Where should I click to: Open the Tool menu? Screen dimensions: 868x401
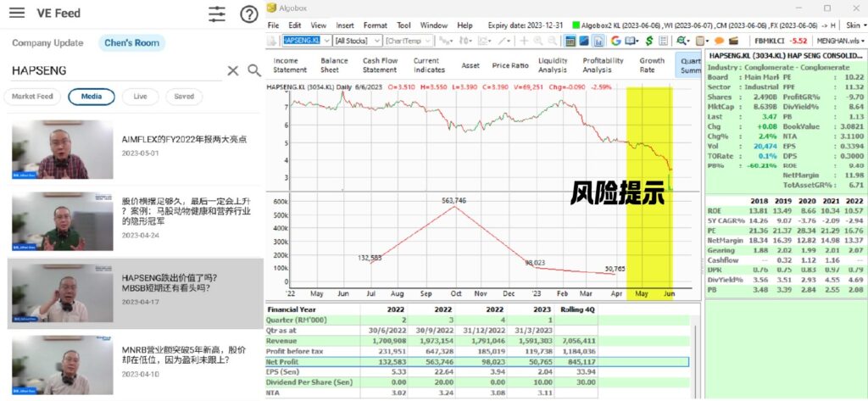[403, 25]
